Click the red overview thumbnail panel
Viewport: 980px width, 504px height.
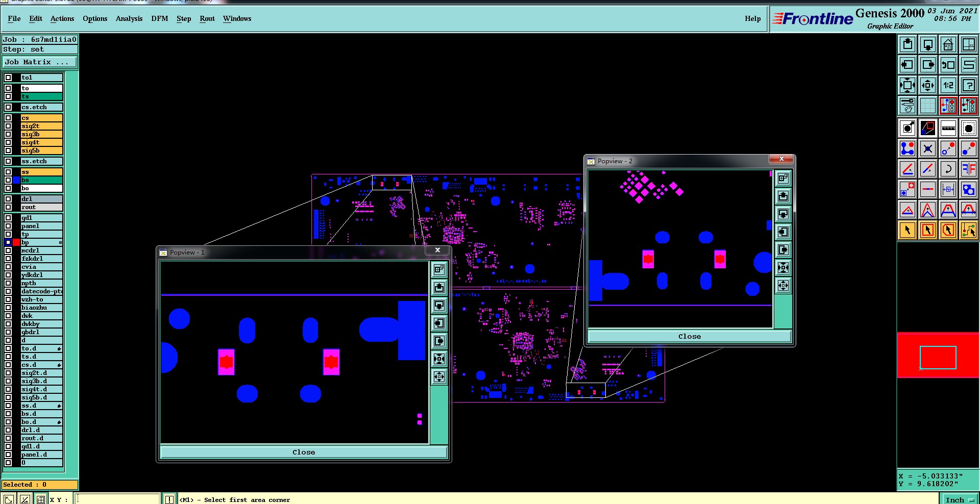[x=938, y=355]
